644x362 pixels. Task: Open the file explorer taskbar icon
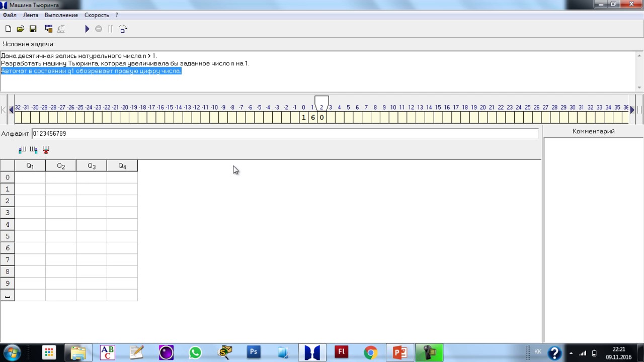[78, 352]
